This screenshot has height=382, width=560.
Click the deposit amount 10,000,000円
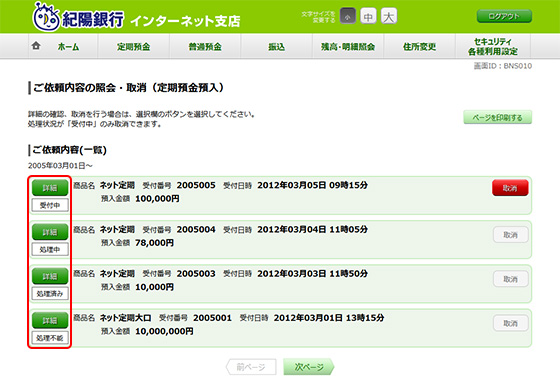point(164,332)
